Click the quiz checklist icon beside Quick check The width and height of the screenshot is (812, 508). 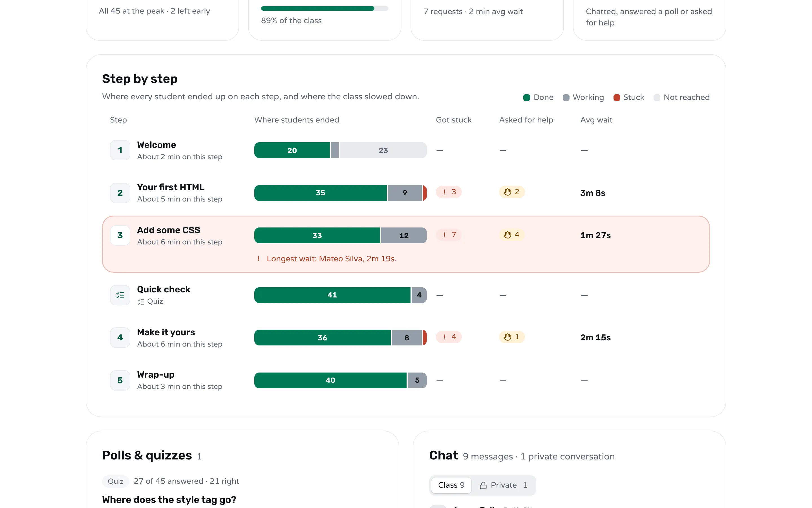[x=120, y=295]
